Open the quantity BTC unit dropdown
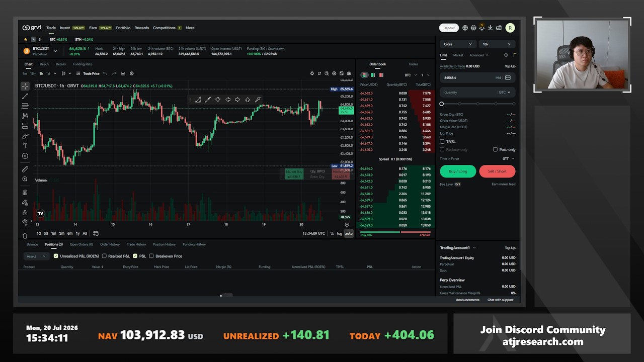644x362 pixels. point(504,93)
